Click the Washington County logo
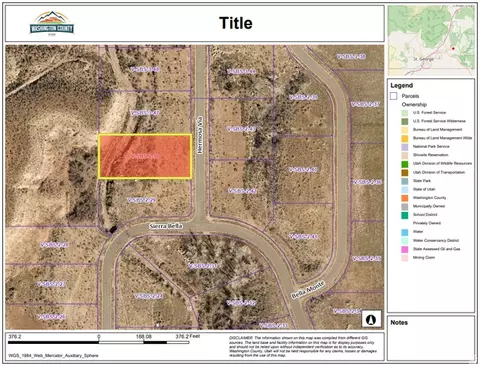Image resolution: width=480 pixels, height=366 pixels. (x=52, y=23)
